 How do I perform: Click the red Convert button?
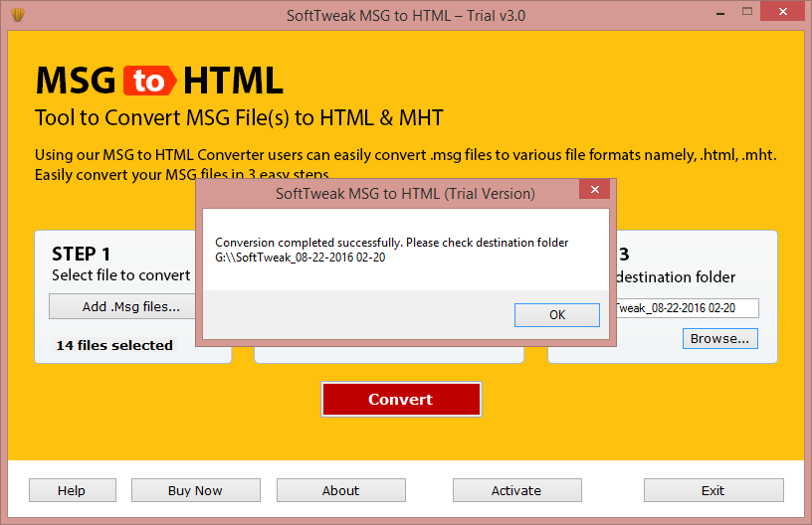click(401, 399)
